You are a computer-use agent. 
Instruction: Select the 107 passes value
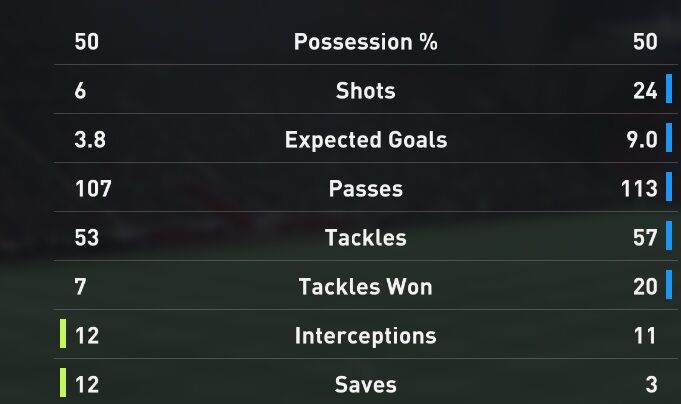click(91, 189)
